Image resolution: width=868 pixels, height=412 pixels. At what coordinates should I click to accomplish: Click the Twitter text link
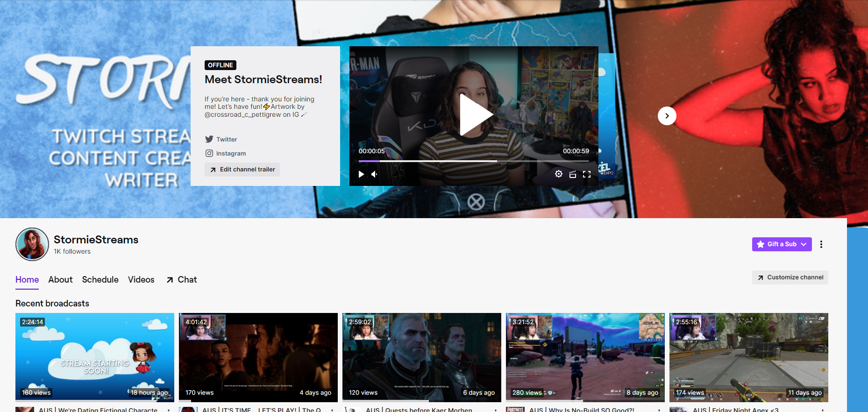(x=227, y=139)
